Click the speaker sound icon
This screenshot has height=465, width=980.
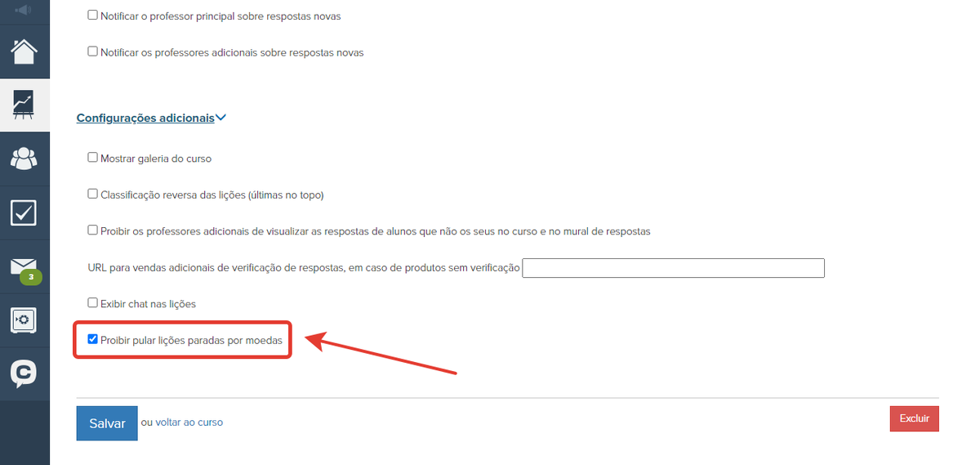pos(24,10)
